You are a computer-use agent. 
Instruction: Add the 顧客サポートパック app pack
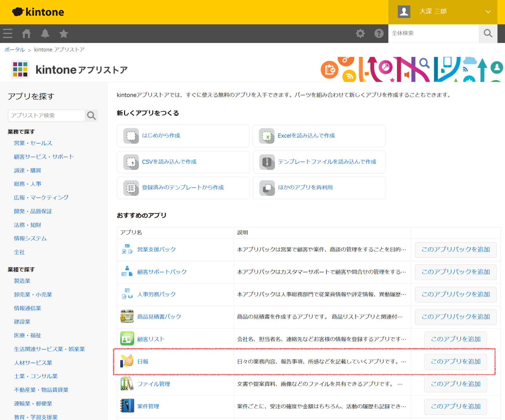click(x=455, y=272)
